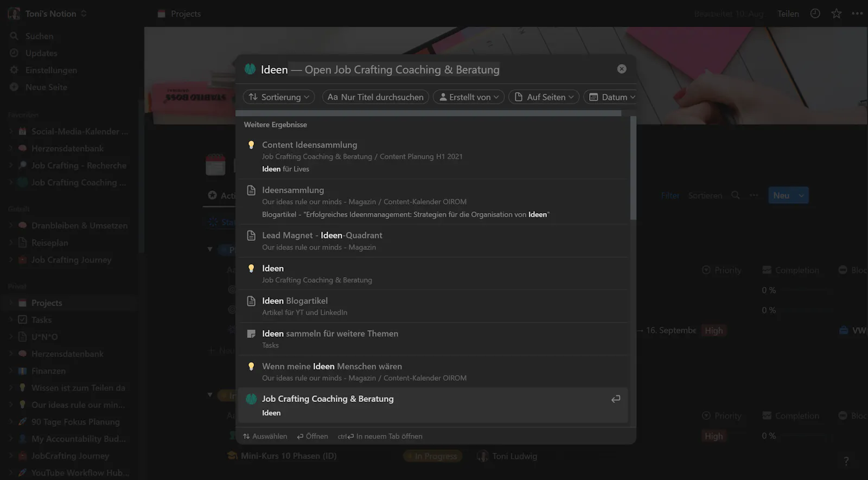The width and height of the screenshot is (868, 480).
Task: Toggle Nur Titel durchsuchen filter
Action: [375, 97]
